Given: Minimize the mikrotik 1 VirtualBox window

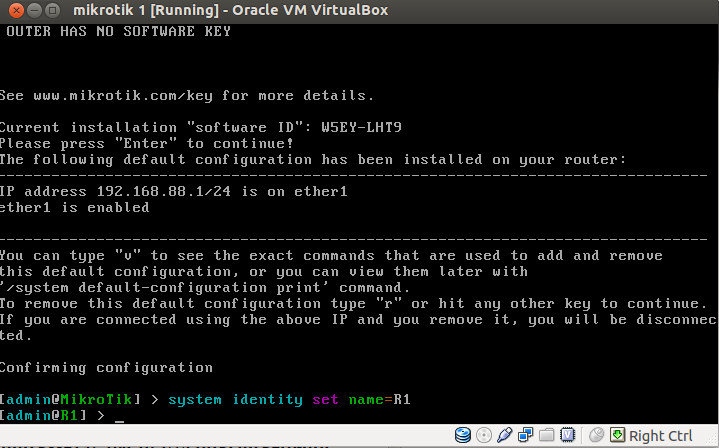Looking at the screenshot, I should pos(34,10).
